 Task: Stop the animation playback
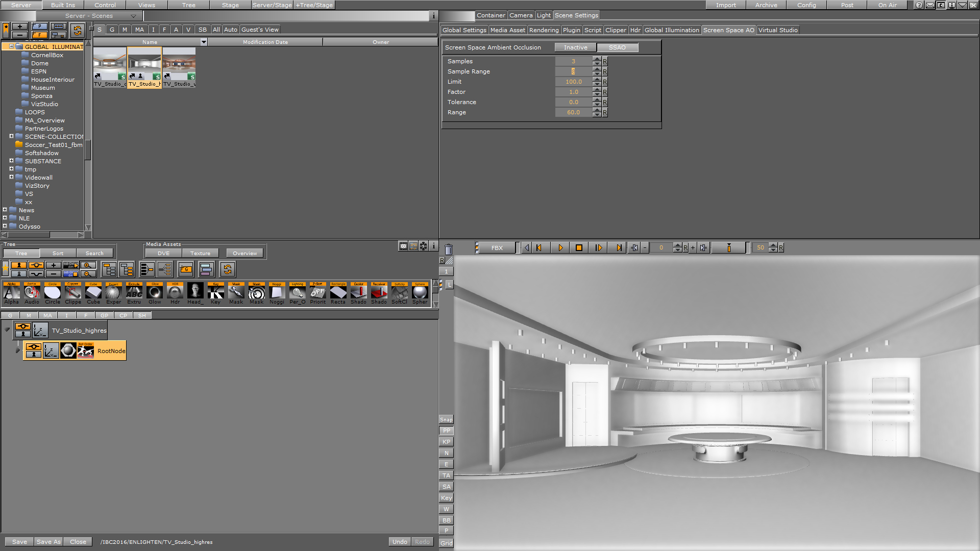(579, 248)
